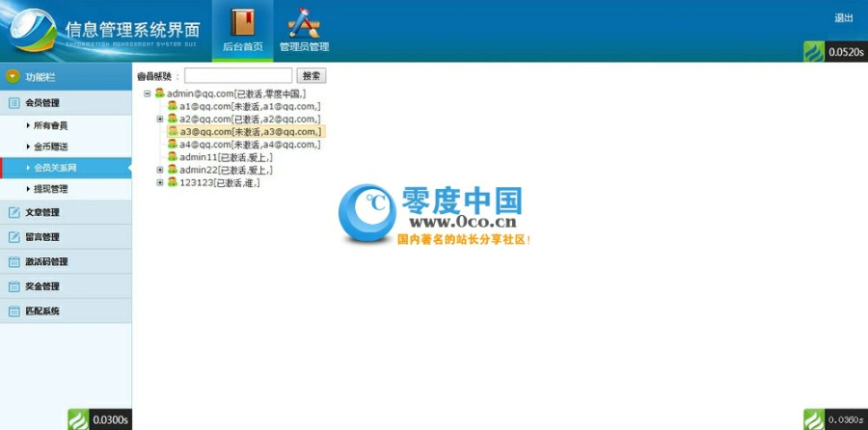
Task: Click the 0.0520s timing label
Action: tap(846, 52)
